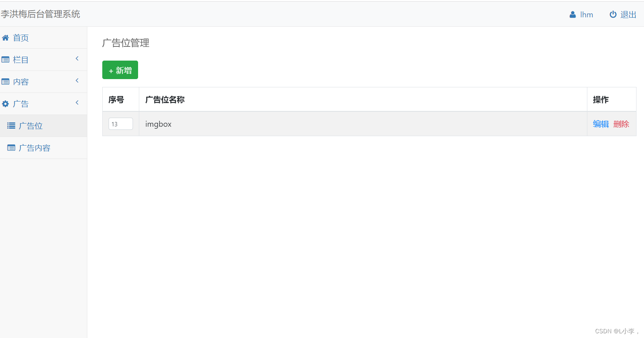Open the 首页 menu item
Viewport: 644px width, 338px height.
pyautogui.click(x=21, y=38)
